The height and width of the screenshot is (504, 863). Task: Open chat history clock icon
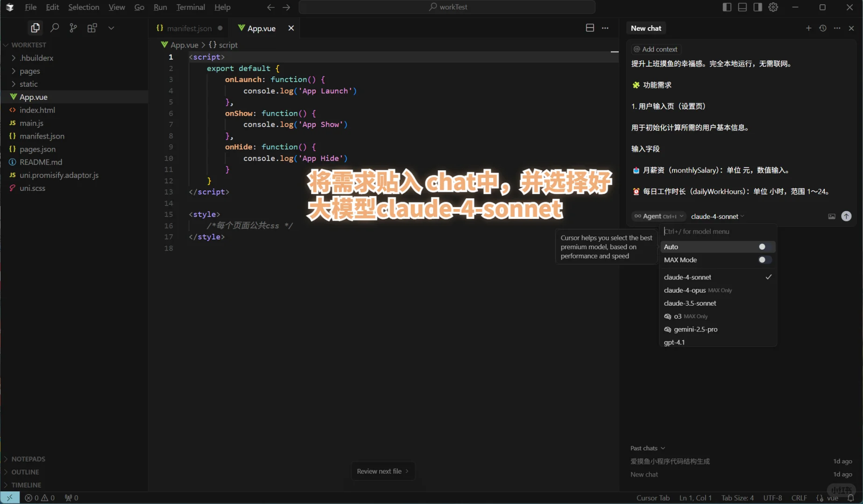pos(822,28)
